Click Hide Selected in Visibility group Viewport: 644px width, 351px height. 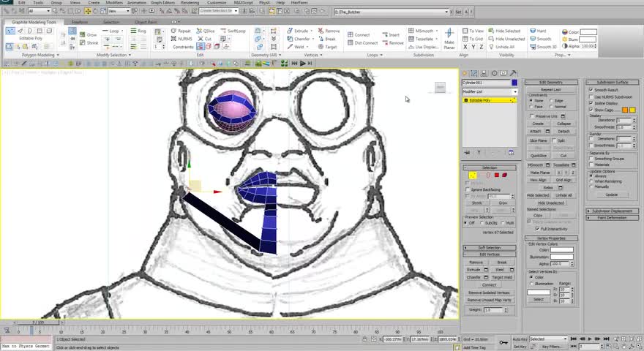click(x=504, y=31)
